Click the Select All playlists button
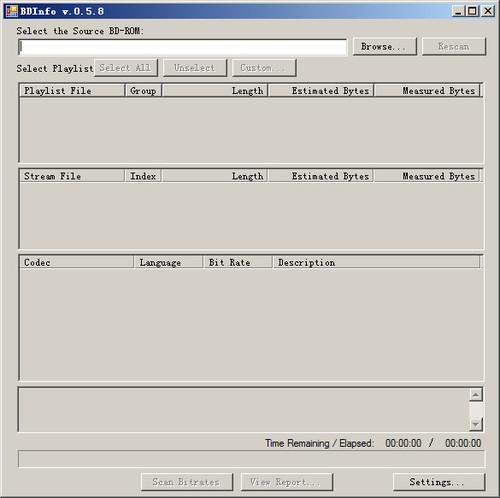Viewport: 500px width, 498px height. [x=126, y=68]
